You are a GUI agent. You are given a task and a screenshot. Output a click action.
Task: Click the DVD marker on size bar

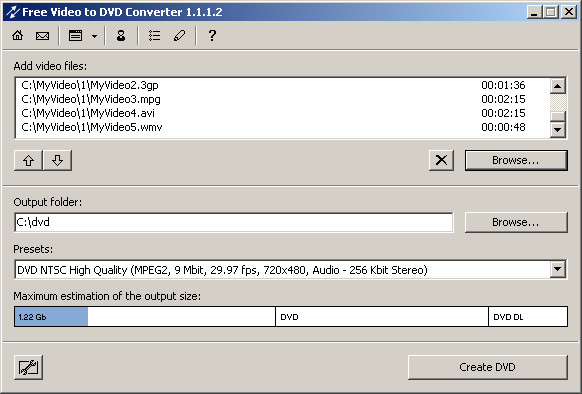point(289,317)
